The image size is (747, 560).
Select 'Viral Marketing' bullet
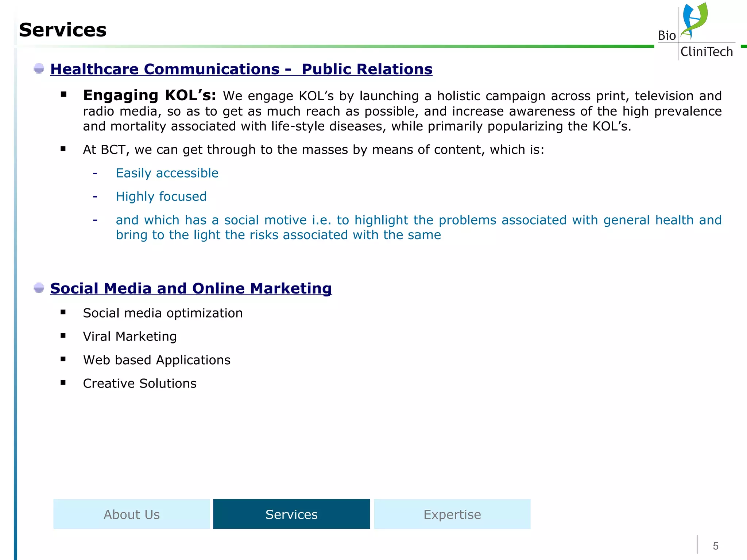[x=130, y=337]
